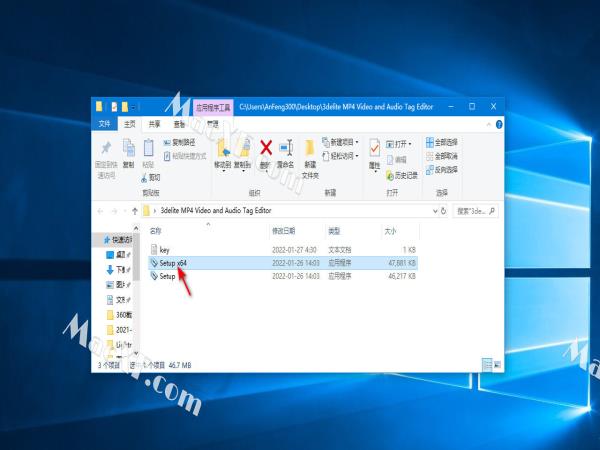Click the sidebar vertical scrollbar thumb

(135, 258)
